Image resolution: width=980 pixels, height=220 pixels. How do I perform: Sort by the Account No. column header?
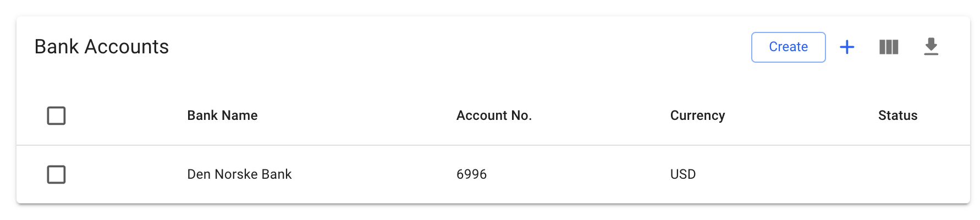[x=494, y=116]
